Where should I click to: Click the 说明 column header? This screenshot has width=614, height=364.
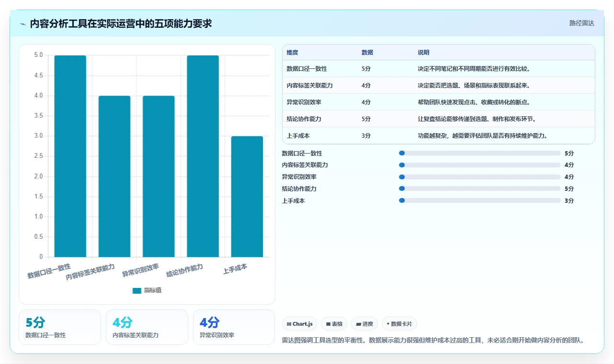pyautogui.click(x=423, y=53)
